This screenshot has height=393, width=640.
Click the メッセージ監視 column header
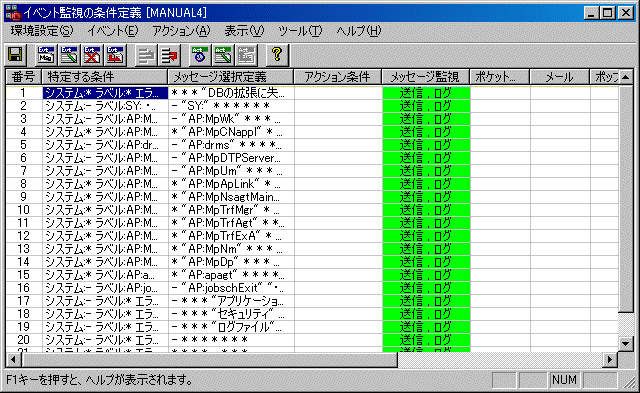click(x=426, y=77)
